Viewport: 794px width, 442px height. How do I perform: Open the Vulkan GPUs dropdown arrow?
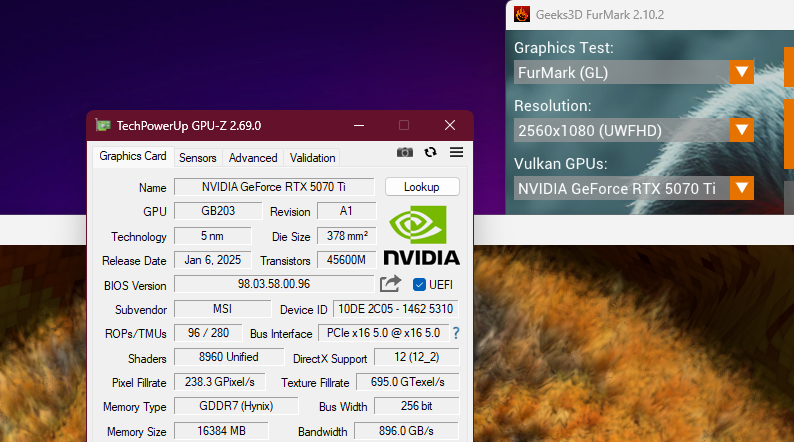coord(742,188)
